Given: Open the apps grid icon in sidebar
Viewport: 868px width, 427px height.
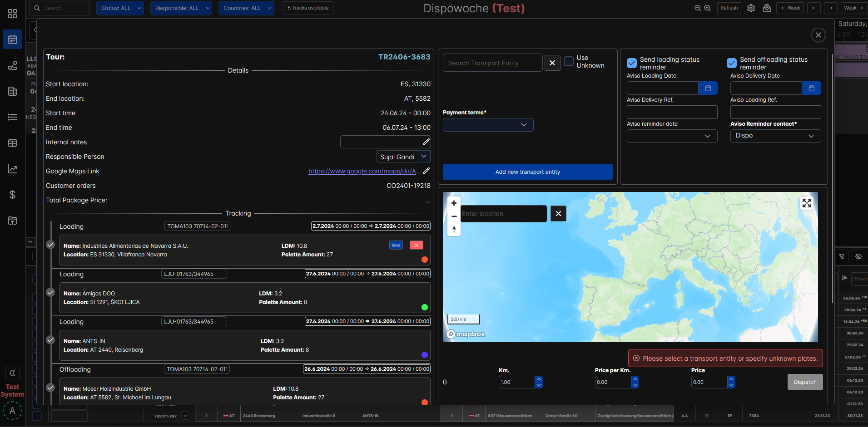Looking at the screenshot, I should pyautogui.click(x=13, y=14).
